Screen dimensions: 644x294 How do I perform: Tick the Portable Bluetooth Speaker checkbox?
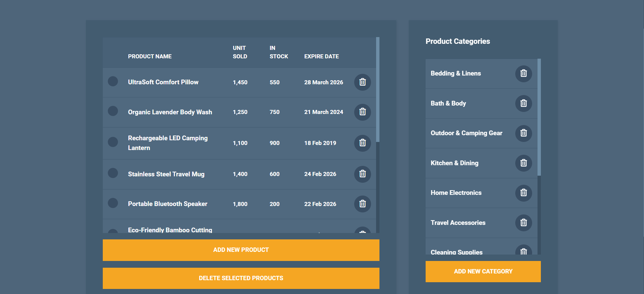coord(113,203)
